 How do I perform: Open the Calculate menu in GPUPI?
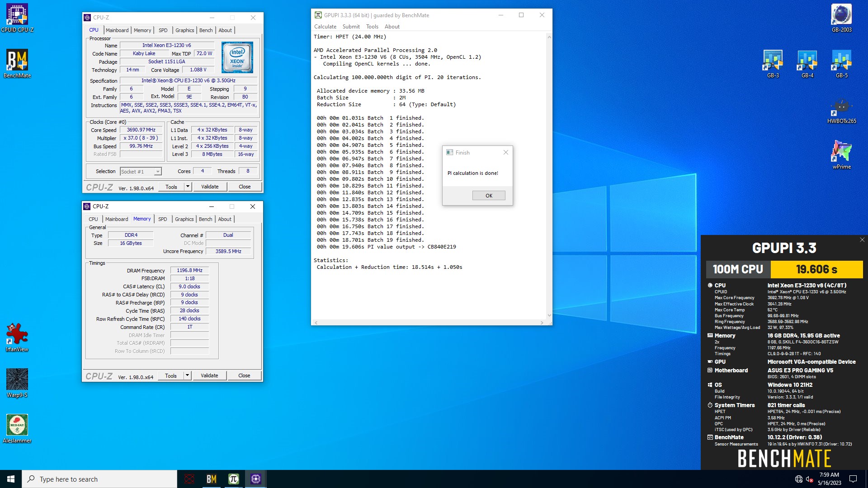click(x=325, y=27)
